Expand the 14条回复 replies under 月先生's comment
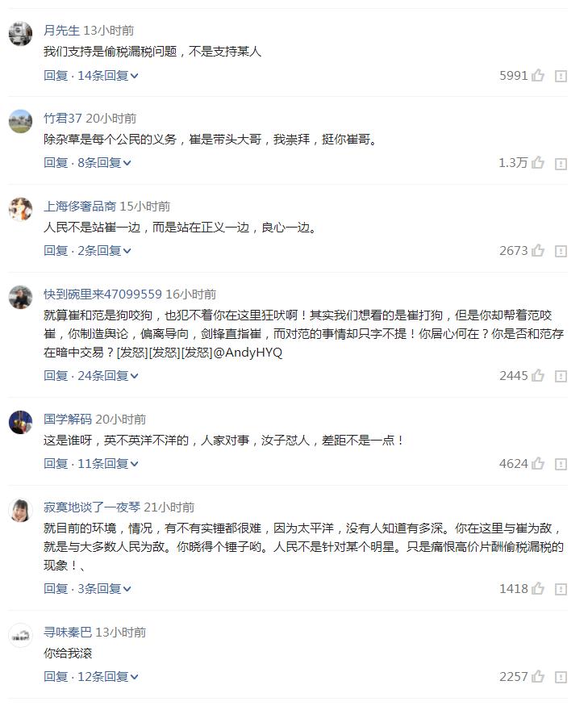 point(91,77)
